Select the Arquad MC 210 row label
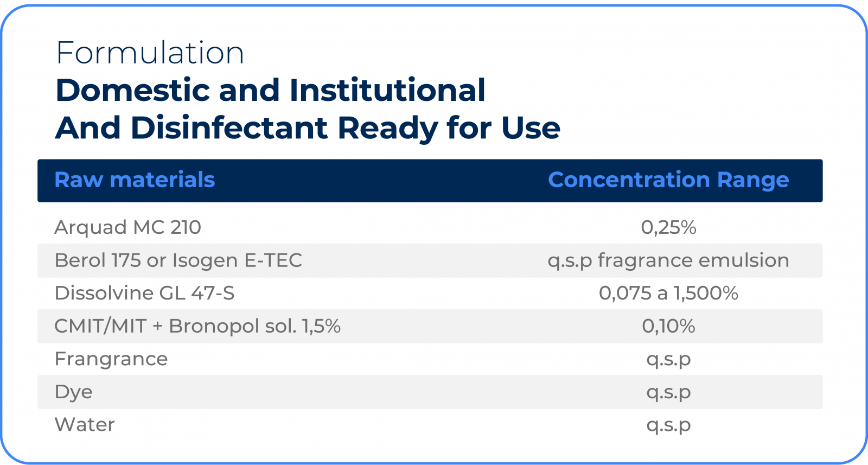Viewport: 868px width, 465px height. tap(127, 227)
